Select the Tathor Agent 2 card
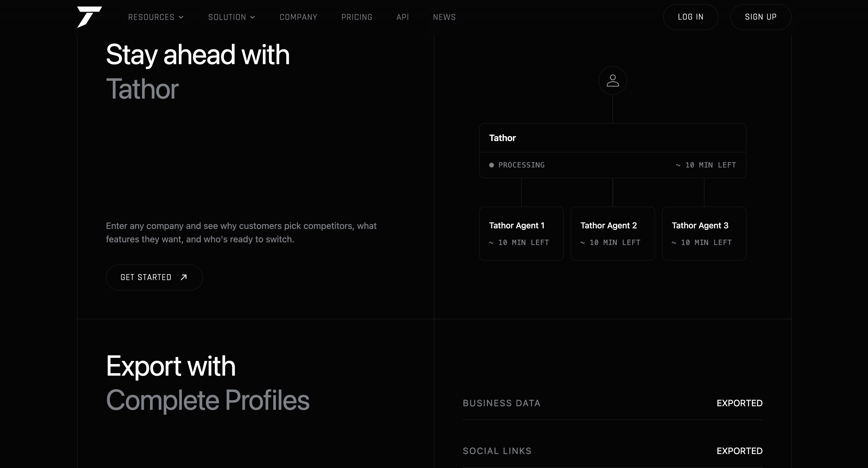 613,233
